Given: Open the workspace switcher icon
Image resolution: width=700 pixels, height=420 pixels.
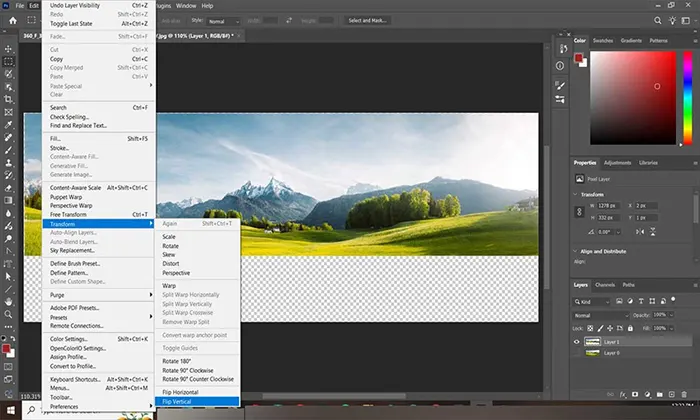Looking at the screenshot, I should 686,21.
